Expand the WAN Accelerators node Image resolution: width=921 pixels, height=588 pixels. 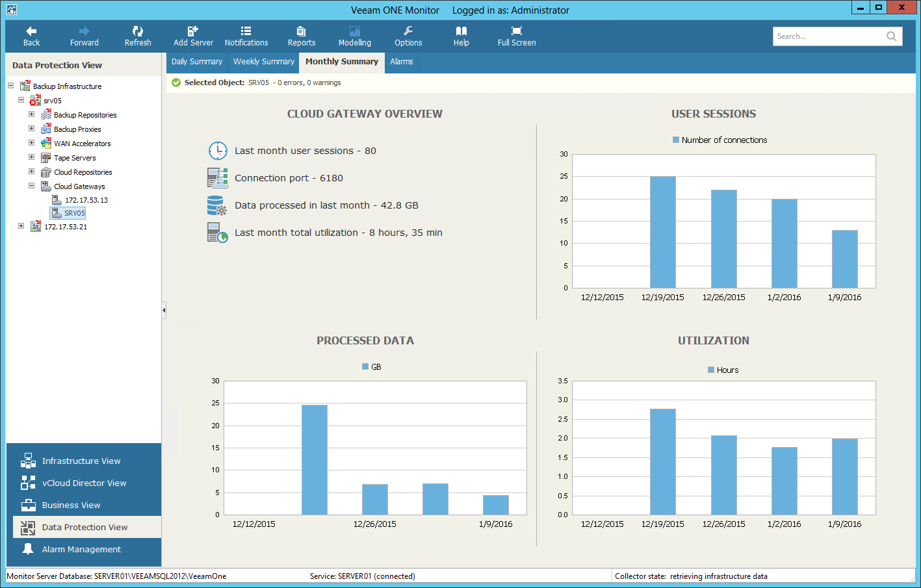pyautogui.click(x=31, y=143)
